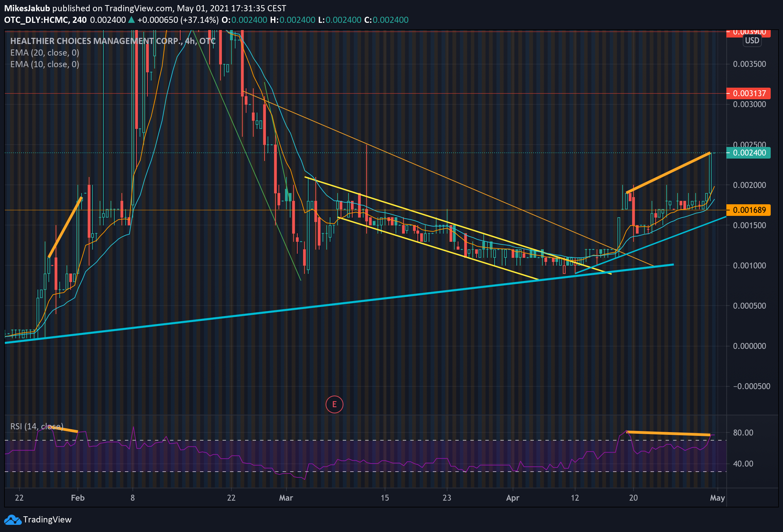
Task: Click the EMA (20, close, 0) legend
Action: [45, 53]
